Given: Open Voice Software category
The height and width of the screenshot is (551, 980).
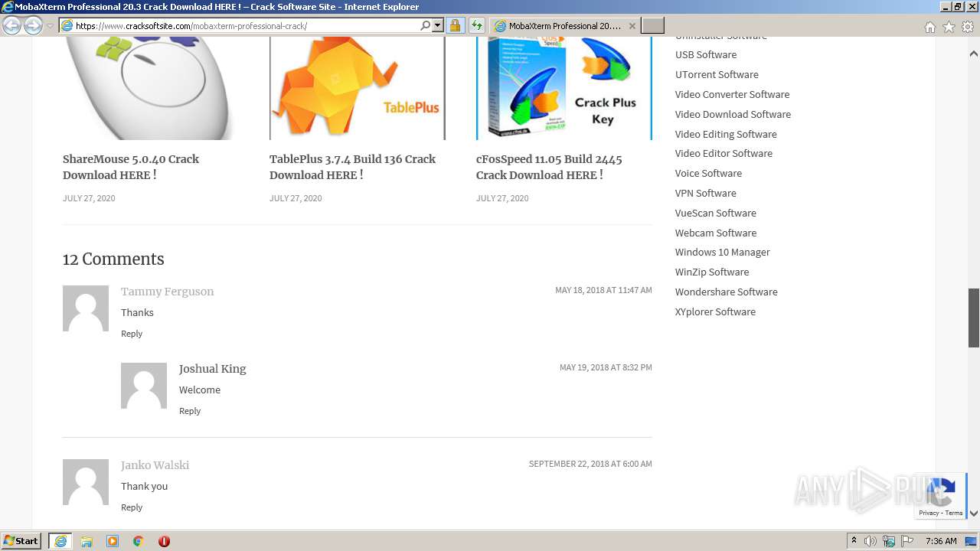Looking at the screenshot, I should (x=708, y=174).
